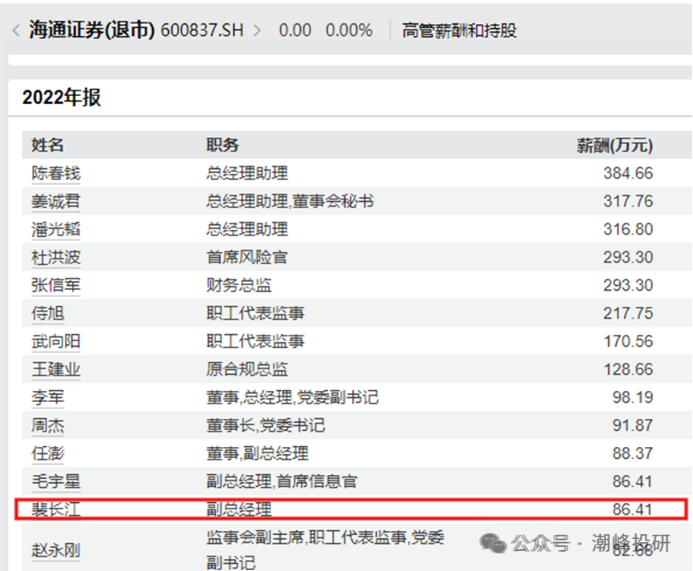Open profile link for 任澎
The height and width of the screenshot is (571, 693).
[48, 453]
